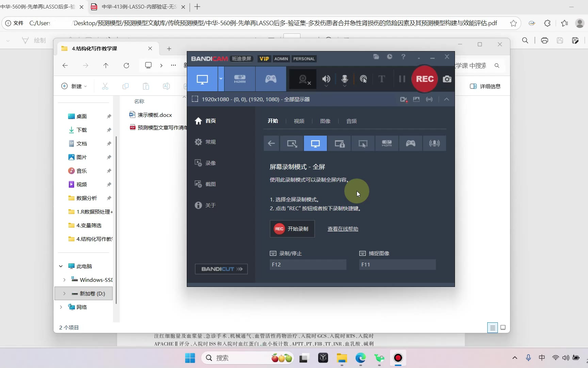Toggle the mouse click effect
The width and height of the screenshot is (588, 368).
pyautogui.click(x=363, y=79)
